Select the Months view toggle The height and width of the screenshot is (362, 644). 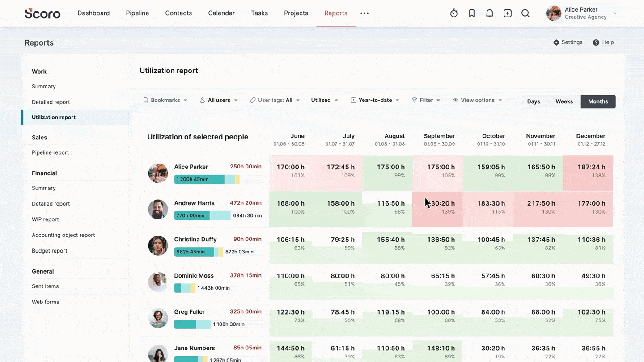[598, 101]
